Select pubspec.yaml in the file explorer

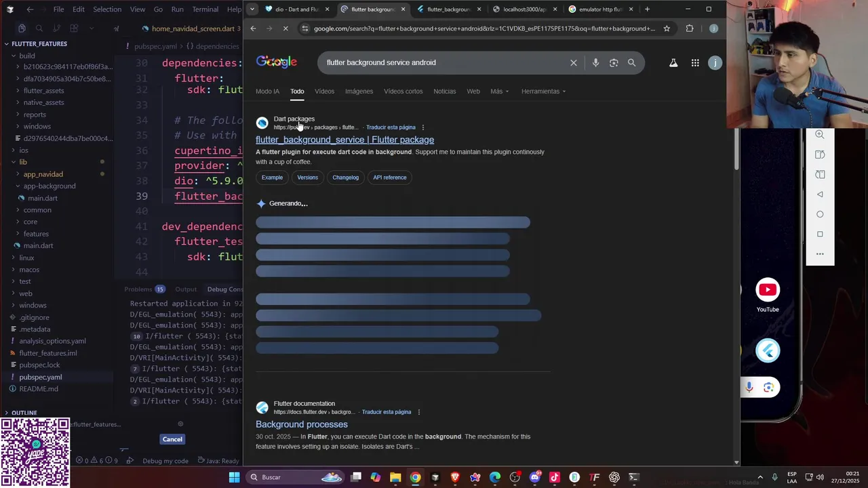(41, 377)
